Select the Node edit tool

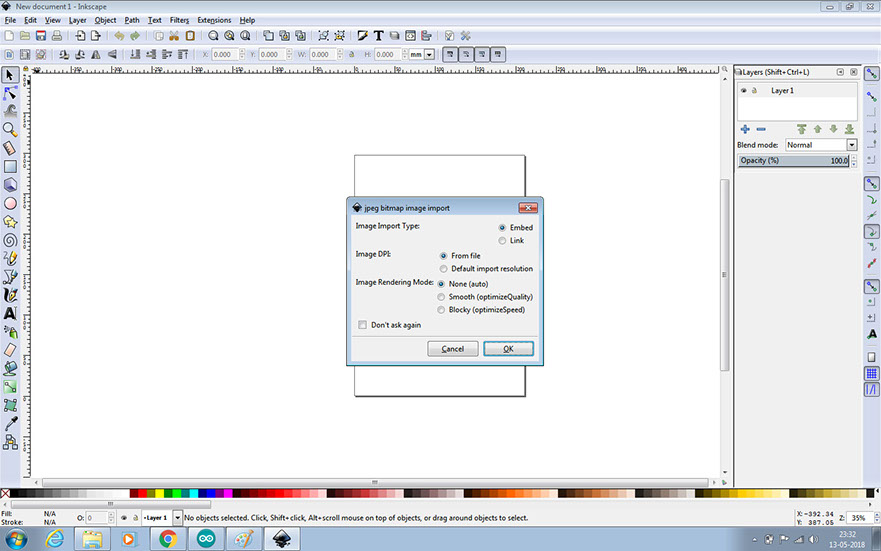(10, 93)
